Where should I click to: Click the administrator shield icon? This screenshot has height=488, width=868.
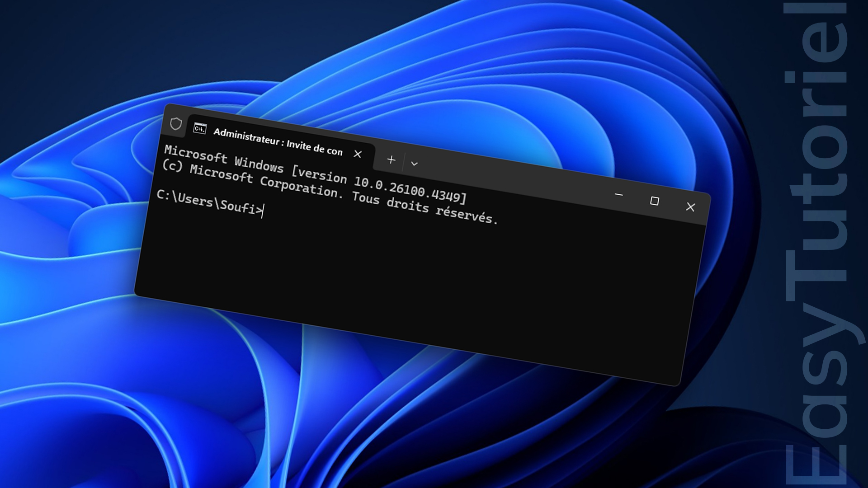[x=176, y=124]
